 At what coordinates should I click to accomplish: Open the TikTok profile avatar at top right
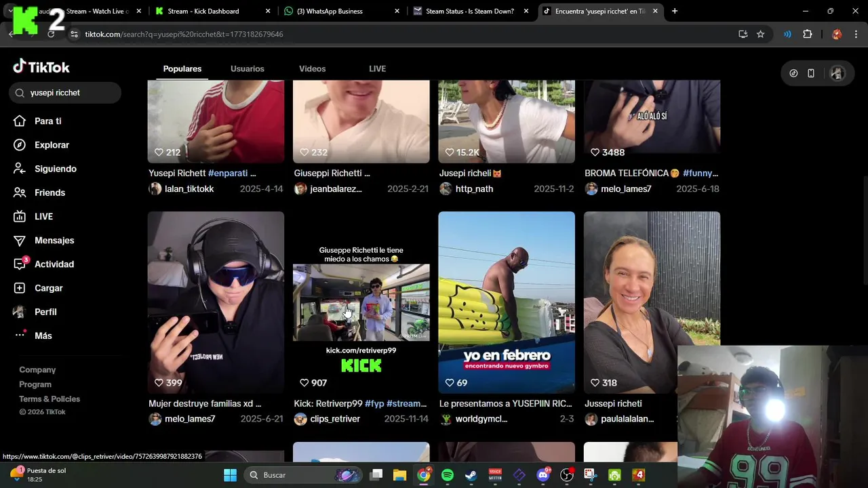(837, 73)
